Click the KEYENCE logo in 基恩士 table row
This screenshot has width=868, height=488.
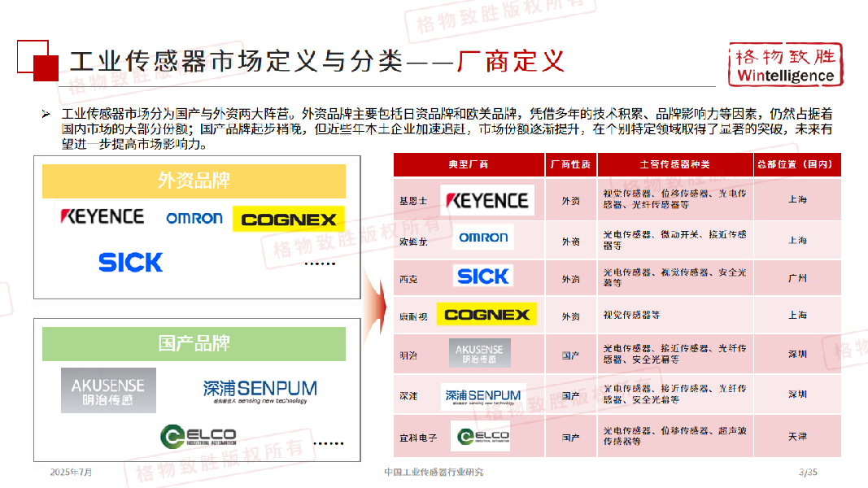point(487,200)
